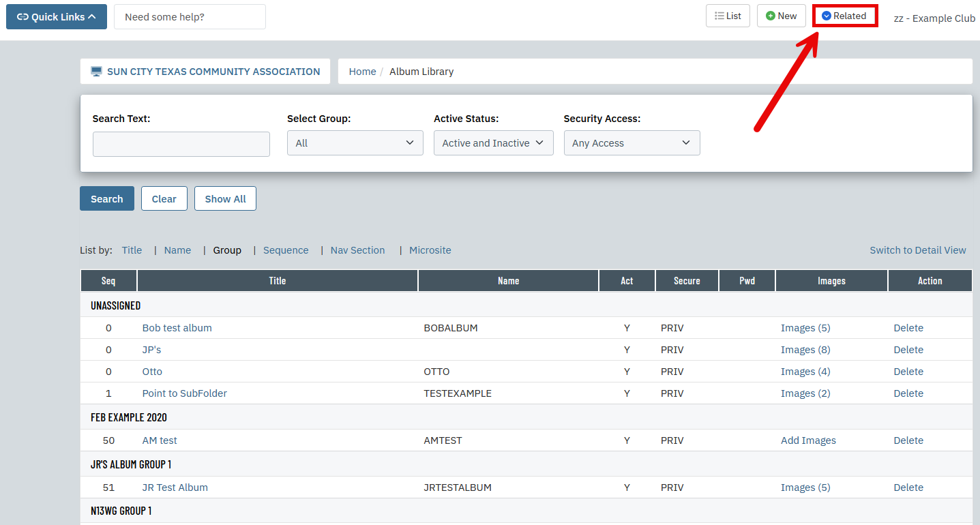Click the Title column header
Screen dimensions: 980x525
[278, 281]
